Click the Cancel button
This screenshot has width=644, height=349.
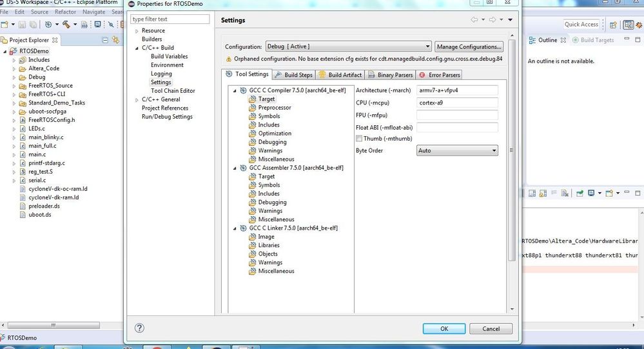[491, 329]
